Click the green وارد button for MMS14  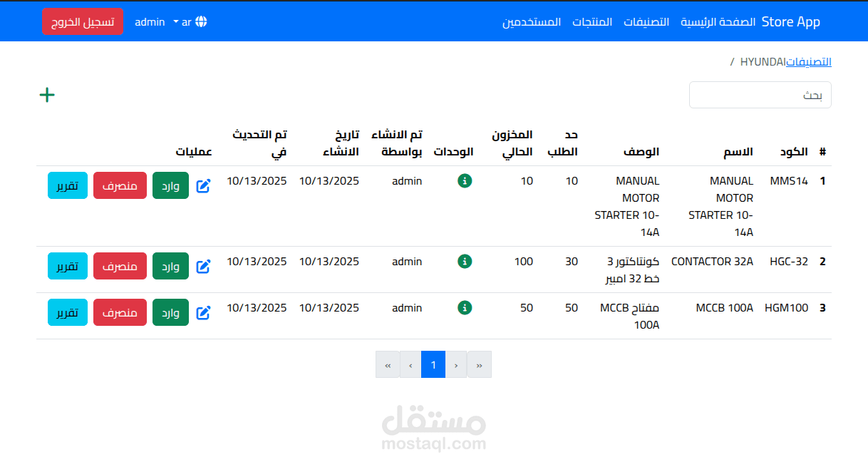[170, 185]
